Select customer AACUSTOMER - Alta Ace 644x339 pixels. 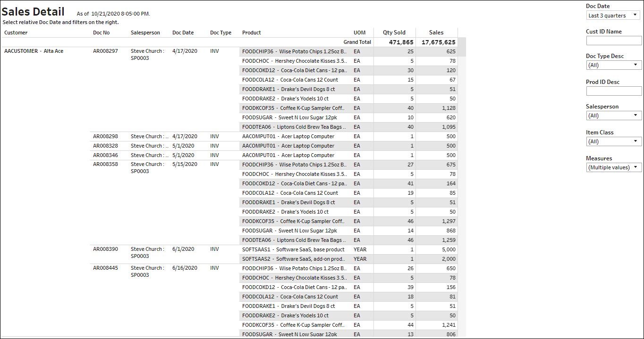34,51
